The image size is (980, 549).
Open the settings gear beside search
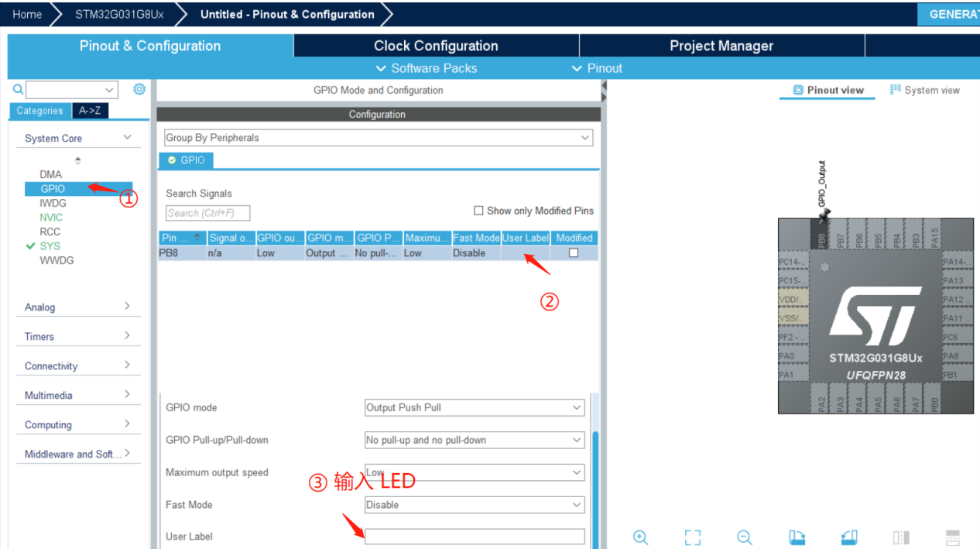tap(139, 89)
